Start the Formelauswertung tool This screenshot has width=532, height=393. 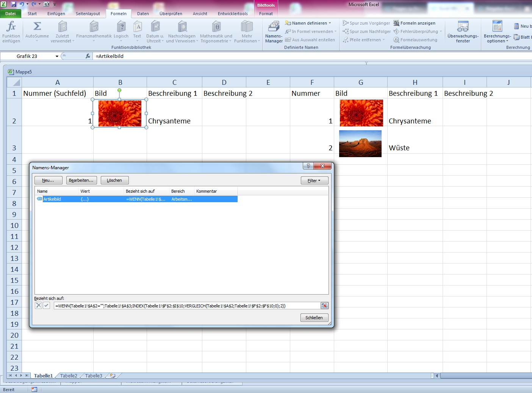[416, 39]
